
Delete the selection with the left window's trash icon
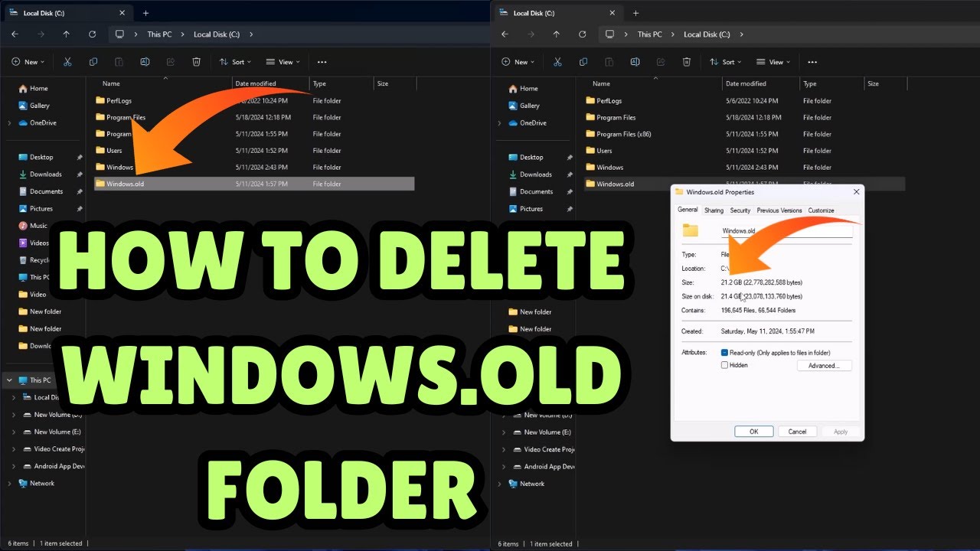[x=196, y=62]
